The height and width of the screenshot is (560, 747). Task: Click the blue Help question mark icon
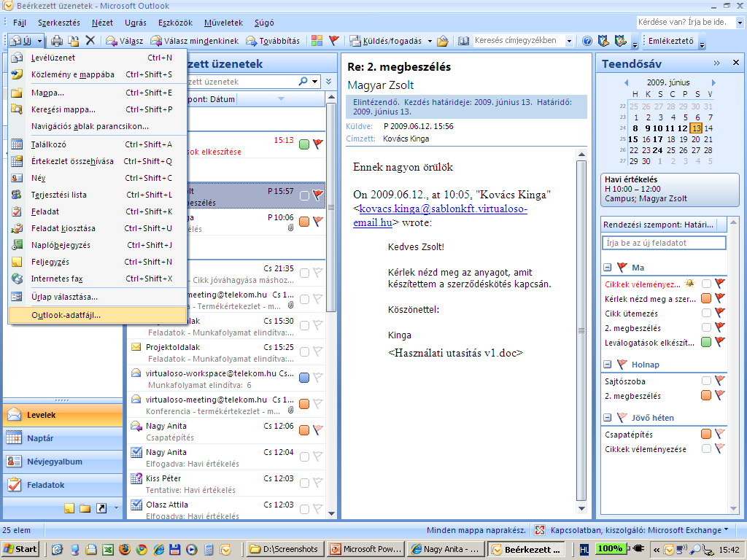click(x=587, y=41)
